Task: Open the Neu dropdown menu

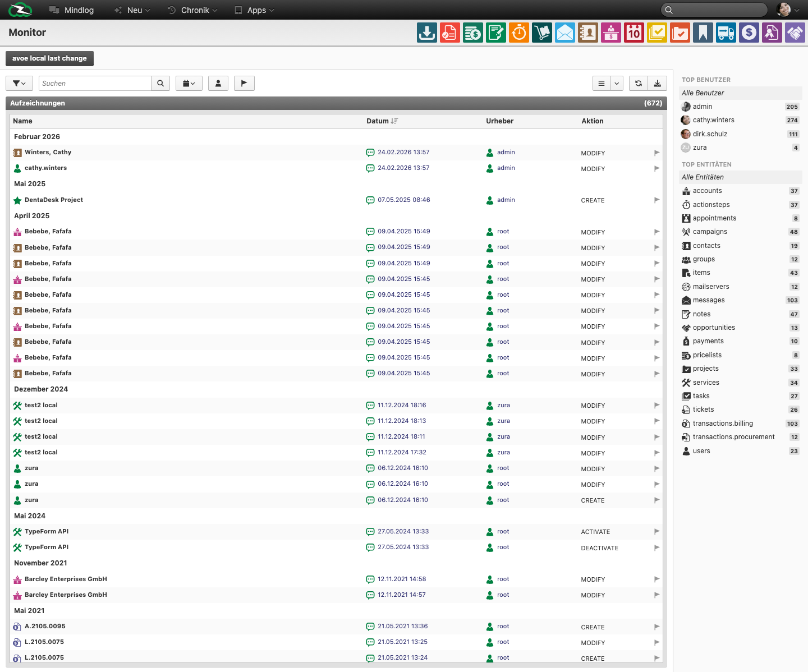Action: tap(132, 10)
